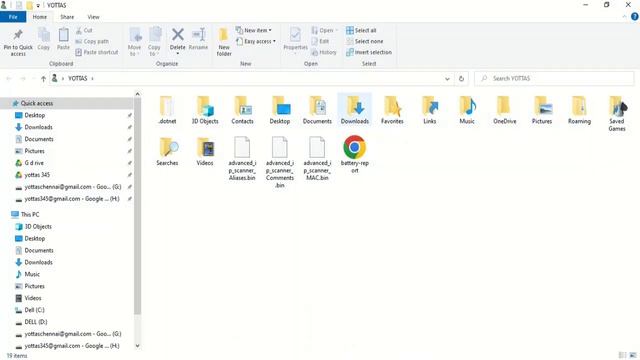The width and height of the screenshot is (640, 360).
Task: Click the Cut button
Action: [84, 30]
